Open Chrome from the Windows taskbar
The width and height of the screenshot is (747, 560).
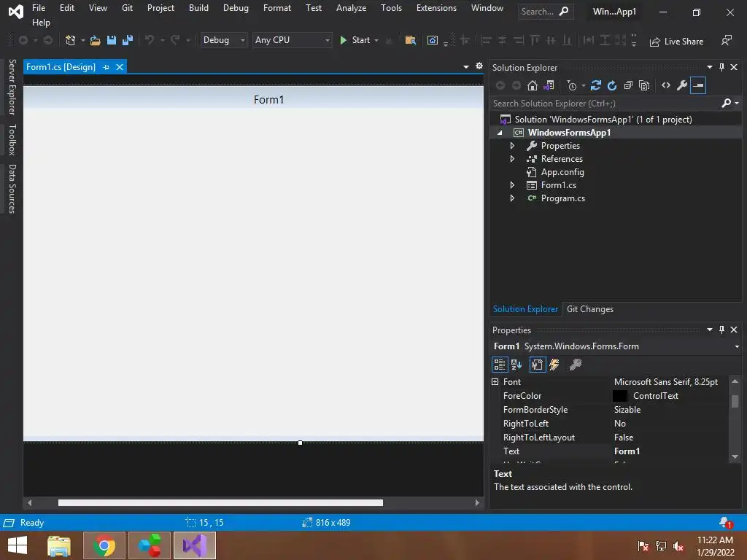pos(104,545)
